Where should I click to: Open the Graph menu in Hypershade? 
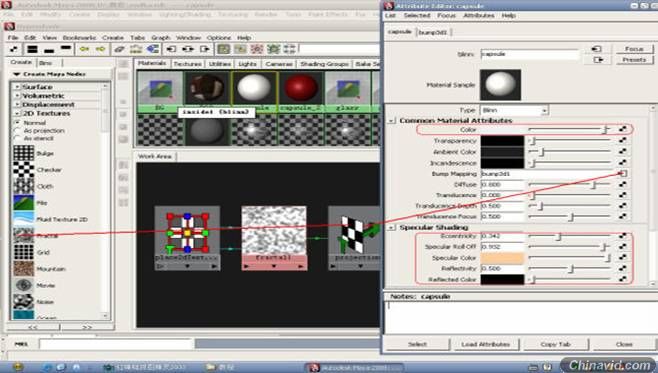[161, 38]
